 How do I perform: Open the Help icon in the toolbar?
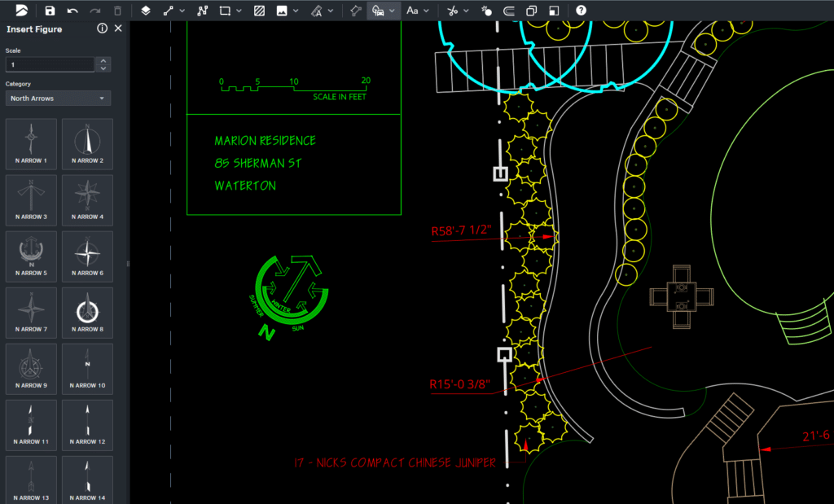point(578,11)
